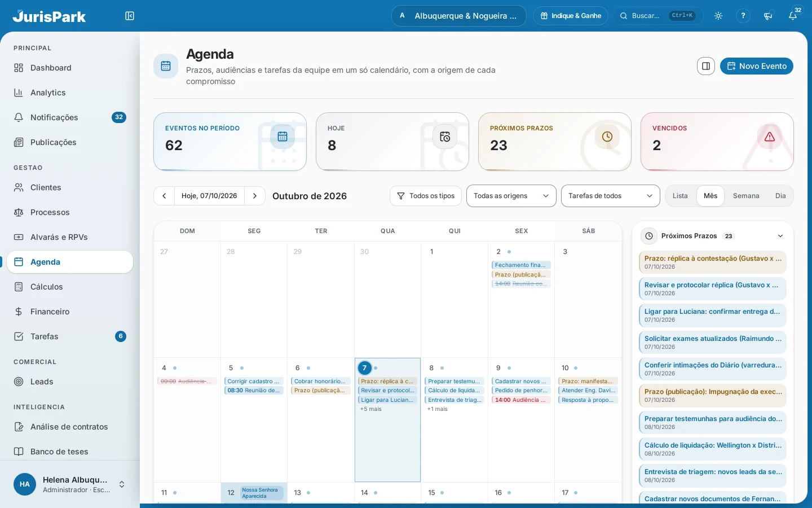Image resolution: width=812 pixels, height=508 pixels.
Task: Click the Processos scales icon
Action: pos(19,212)
